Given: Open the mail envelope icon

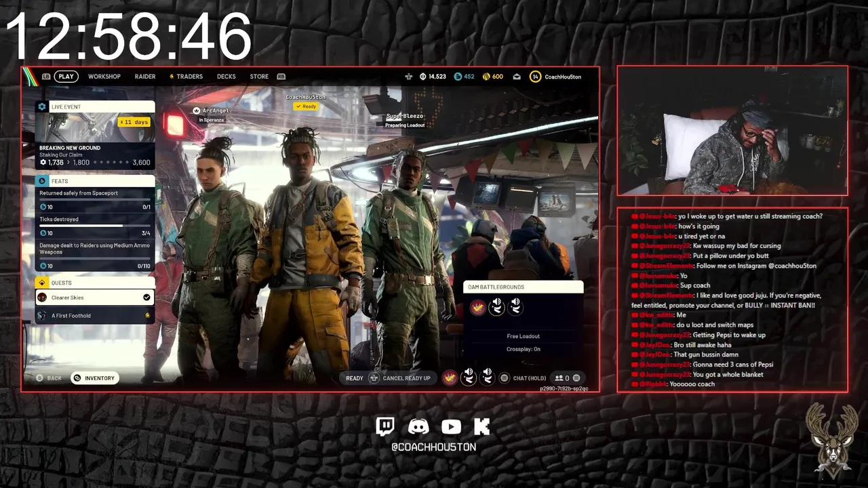Looking at the screenshot, I should tap(517, 77).
